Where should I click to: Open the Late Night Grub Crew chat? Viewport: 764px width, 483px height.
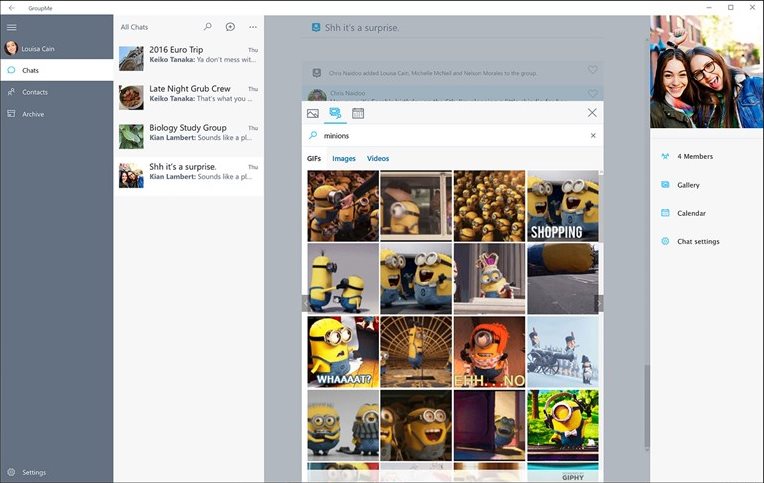(x=189, y=98)
